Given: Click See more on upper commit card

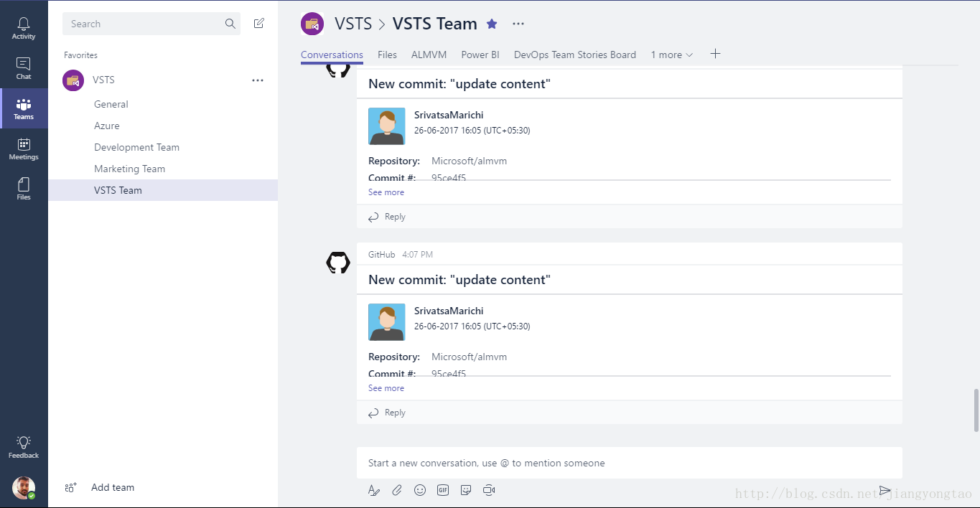Looking at the screenshot, I should [386, 192].
